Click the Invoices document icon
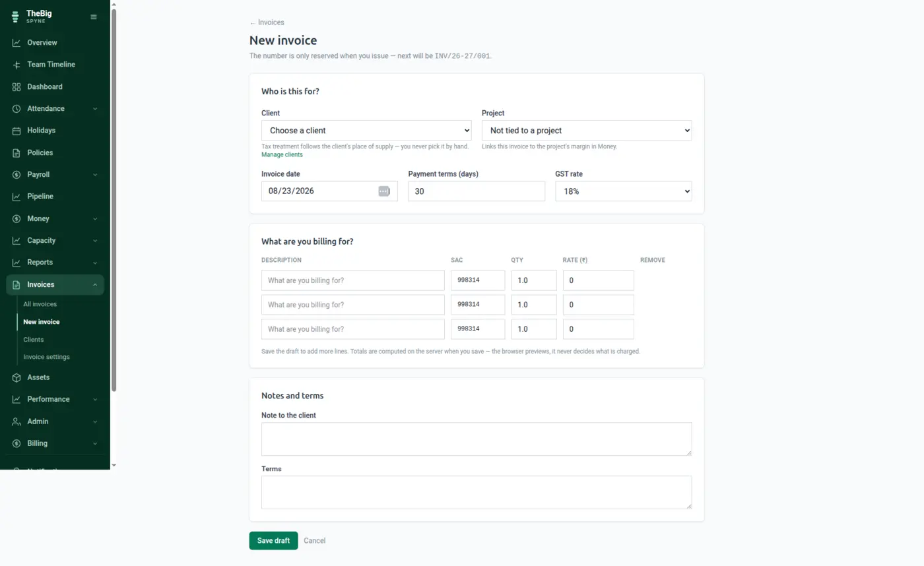This screenshot has height=566, width=924. pos(16,285)
